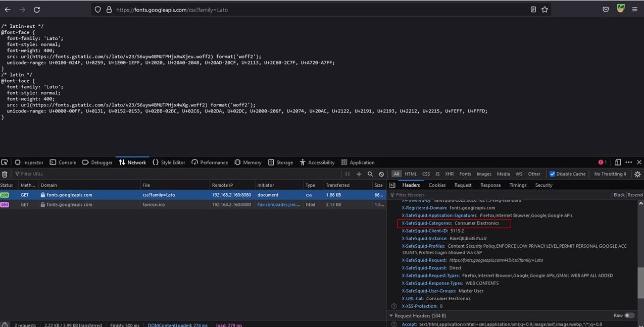Click the padlock site security icon
The image size is (644, 327).
pos(109,10)
